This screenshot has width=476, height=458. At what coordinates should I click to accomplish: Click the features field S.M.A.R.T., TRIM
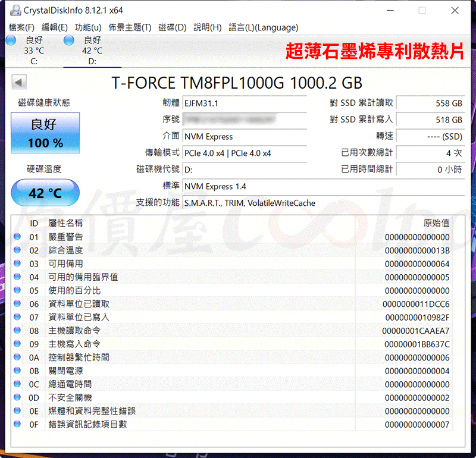pyautogui.click(x=324, y=203)
